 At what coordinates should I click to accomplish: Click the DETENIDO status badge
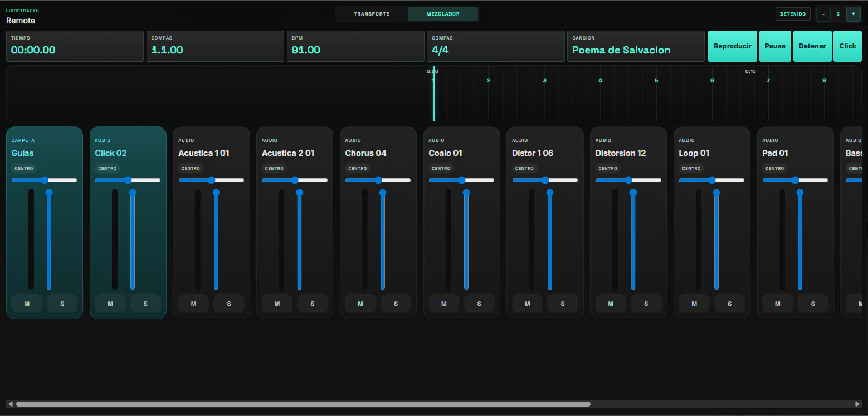pos(793,14)
